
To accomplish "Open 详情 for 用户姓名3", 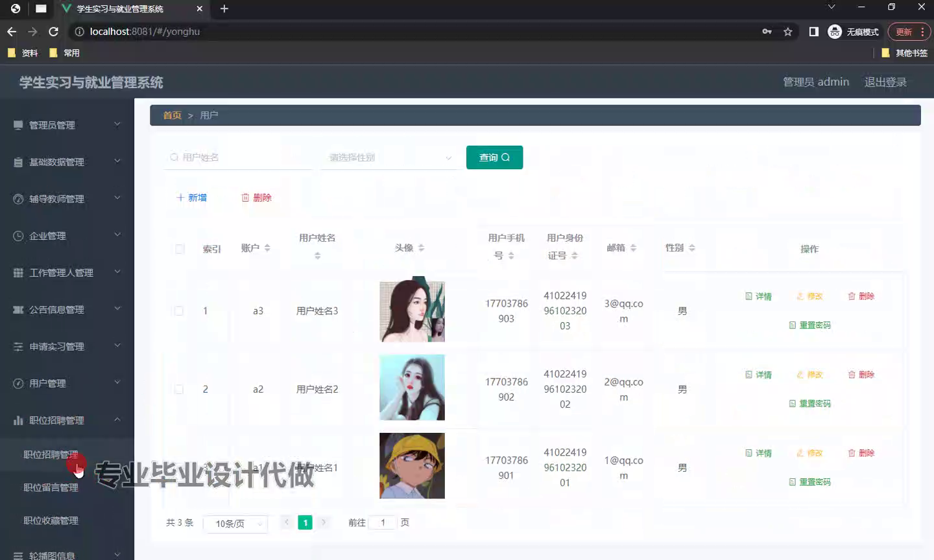I will [x=758, y=296].
